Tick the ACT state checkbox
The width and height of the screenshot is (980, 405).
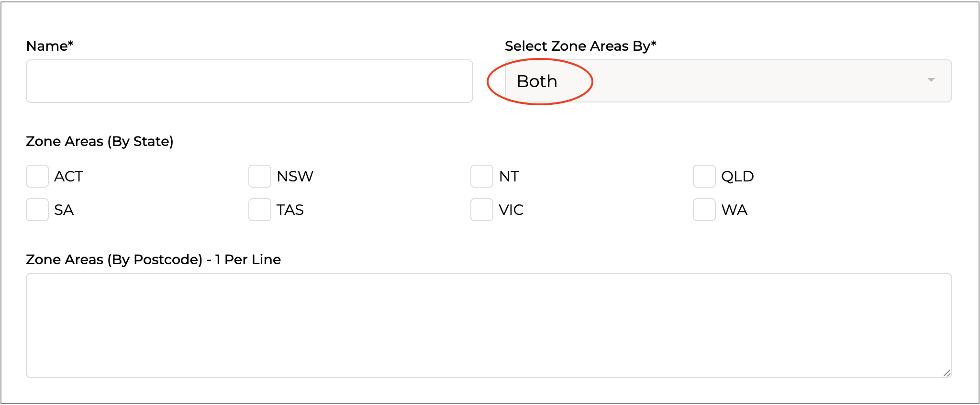[x=37, y=176]
